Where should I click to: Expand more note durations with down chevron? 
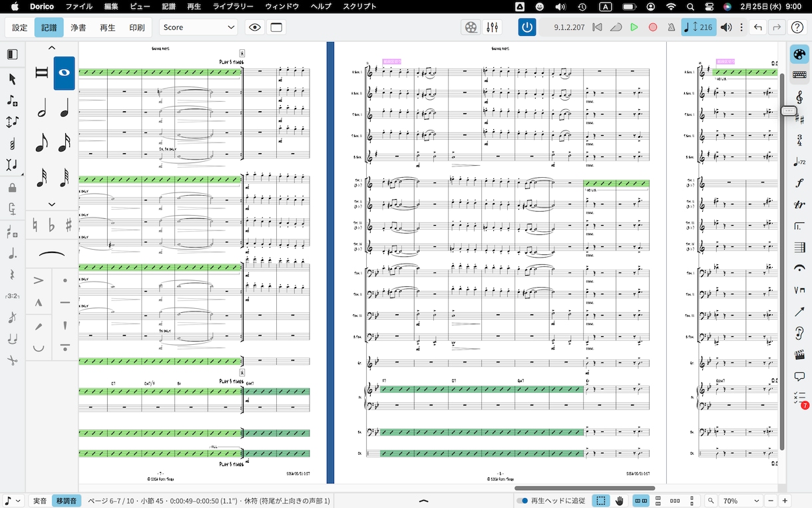click(x=52, y=204)
